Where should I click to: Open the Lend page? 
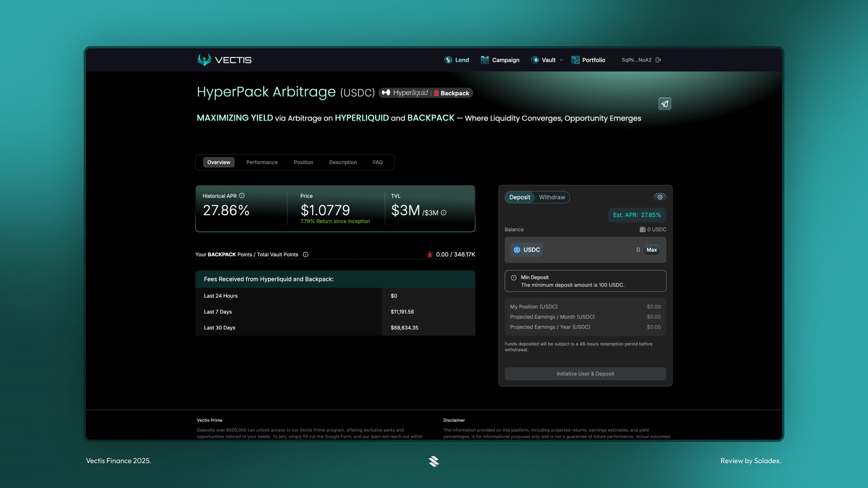(457, 60)
